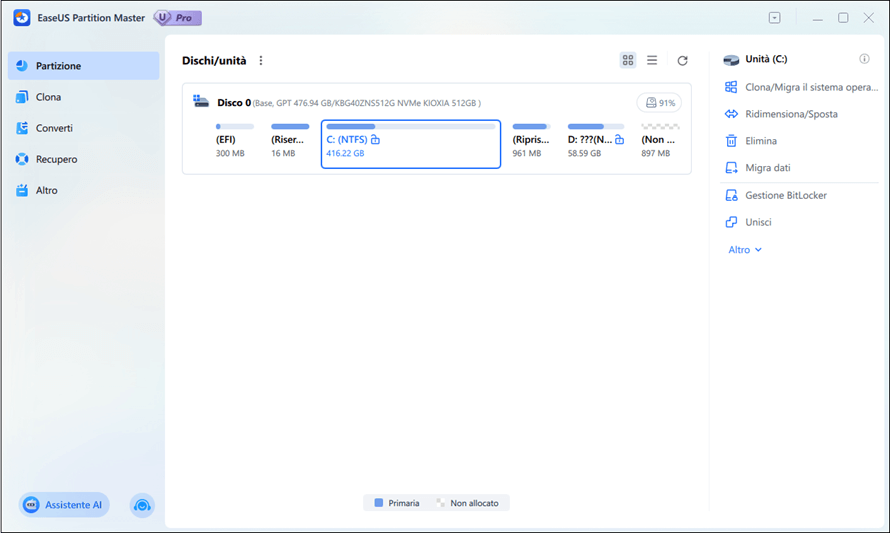The image size is (890, 533).
Task: Click the D: partition usage bar
Action: click(596, 127)
